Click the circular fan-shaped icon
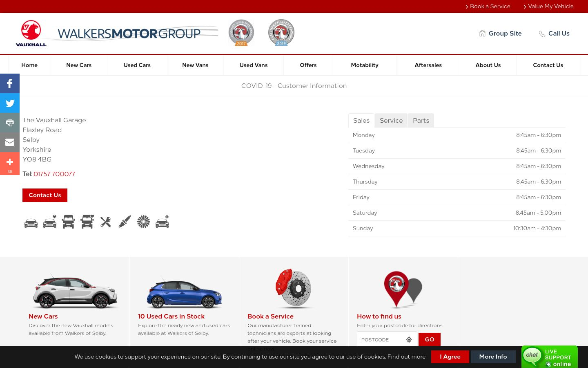The image size is (588, 368). (143, 222)
